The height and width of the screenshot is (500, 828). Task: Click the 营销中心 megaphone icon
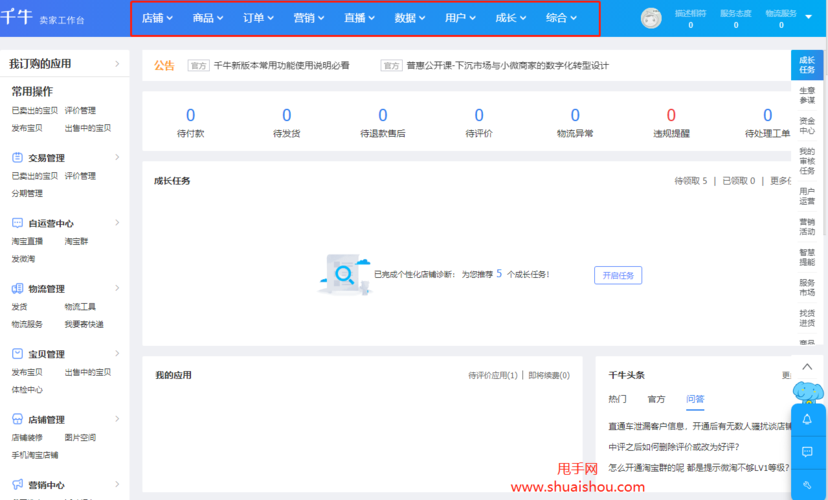pos(17,484)
